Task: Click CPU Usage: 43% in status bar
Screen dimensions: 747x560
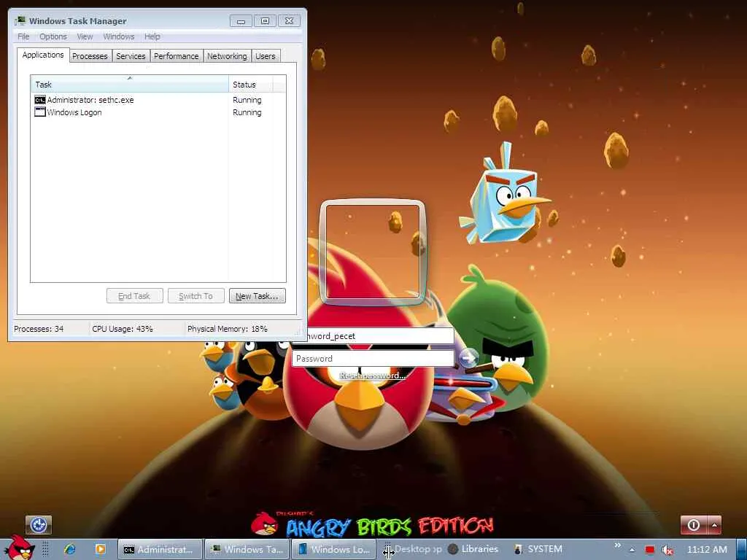Action: coord(123,329)
